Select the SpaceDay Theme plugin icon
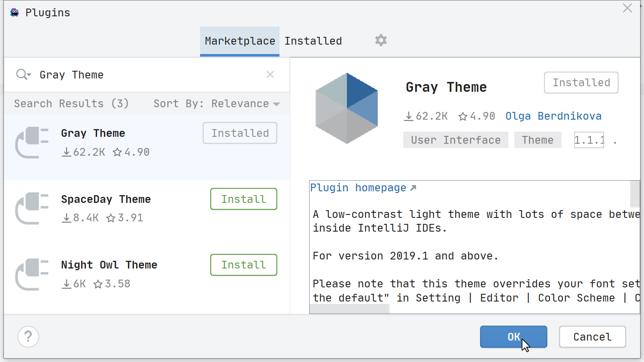This screenshot has width=644, height=362. tap(31, 209)
